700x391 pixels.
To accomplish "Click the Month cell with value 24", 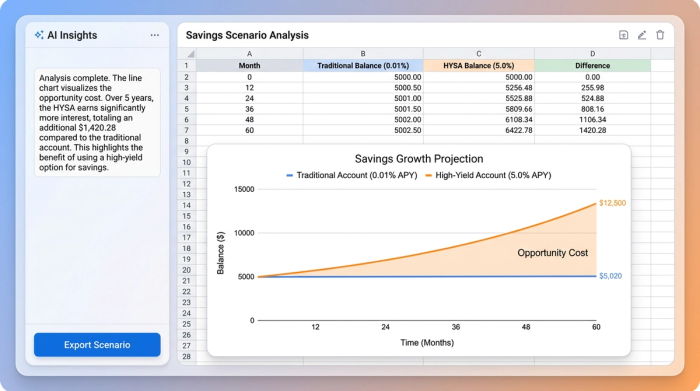I will [x=250, y=98].
